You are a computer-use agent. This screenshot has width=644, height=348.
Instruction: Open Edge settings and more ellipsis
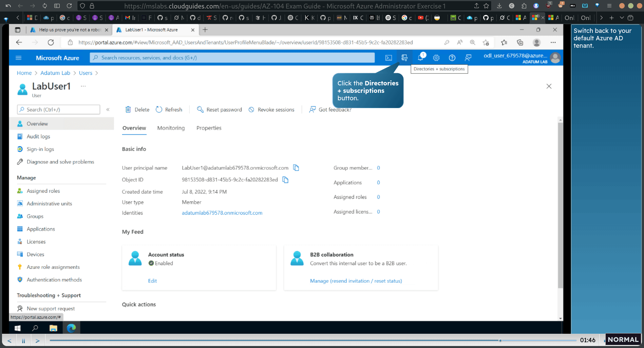pos(553,42)
